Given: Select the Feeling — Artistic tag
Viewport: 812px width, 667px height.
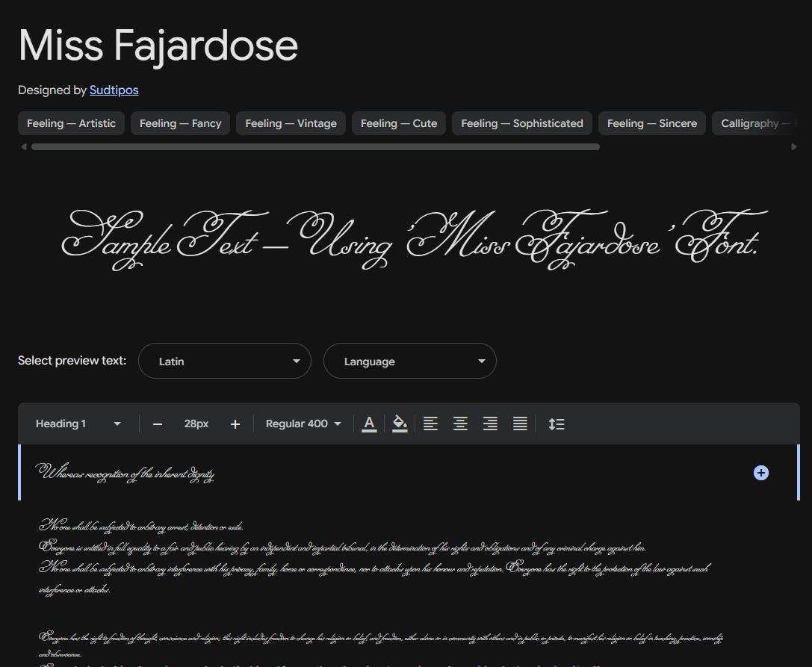Looking at the screenshot, I should click(71, 123).
